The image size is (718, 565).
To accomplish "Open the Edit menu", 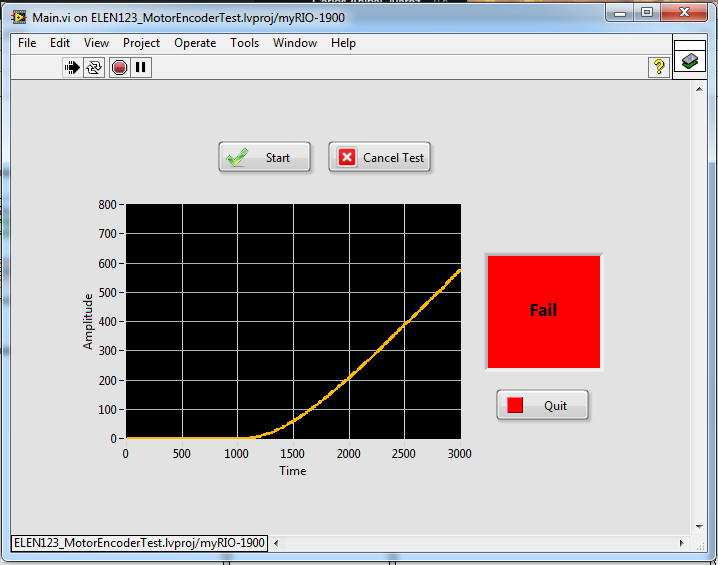I will pos(60,43).
